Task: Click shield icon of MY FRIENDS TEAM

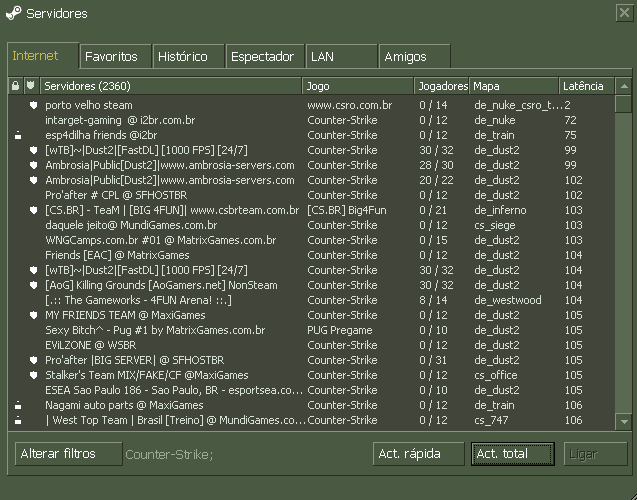Action: 33,316
